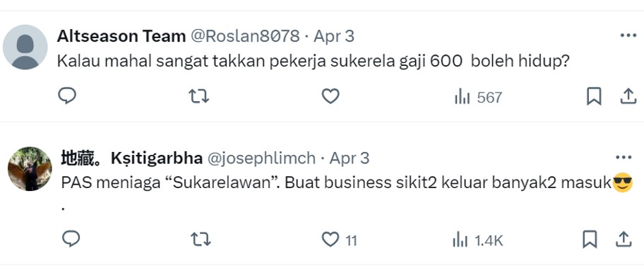This screenshot has width=644, height=268.
Task: Visit the @Roslan8078 handle
Action: click(x=245, y=36)
